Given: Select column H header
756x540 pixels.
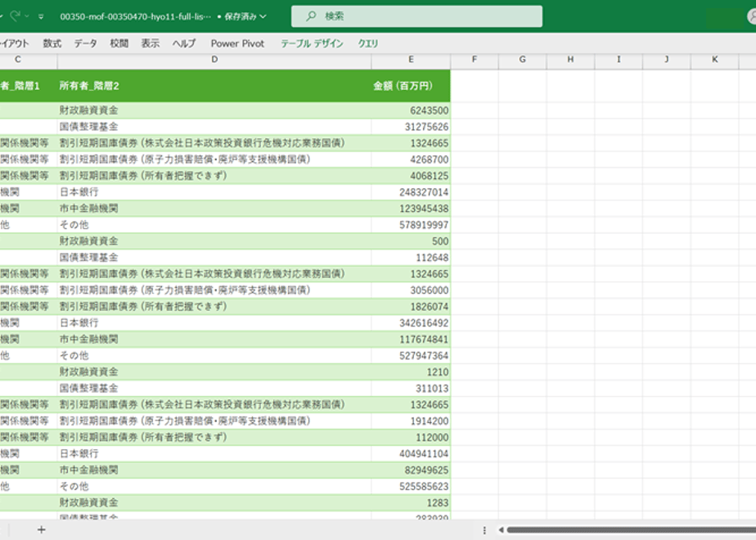Looking at the screenshot, I should tap(570, 59).
